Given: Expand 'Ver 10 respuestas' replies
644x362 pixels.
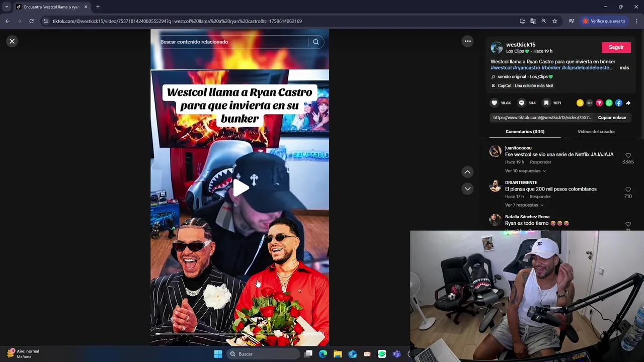Looking at the screenshot, I should (526, 170).
